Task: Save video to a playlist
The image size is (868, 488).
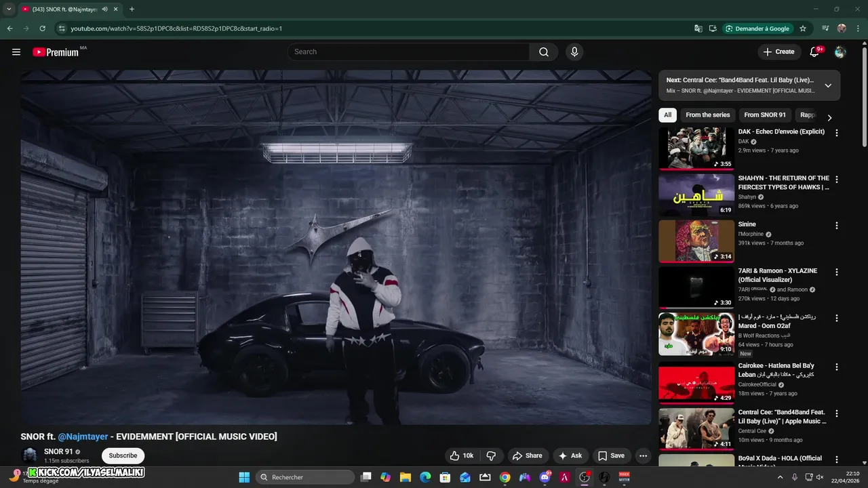Action: pyautogui.click(x=611, y=455)
